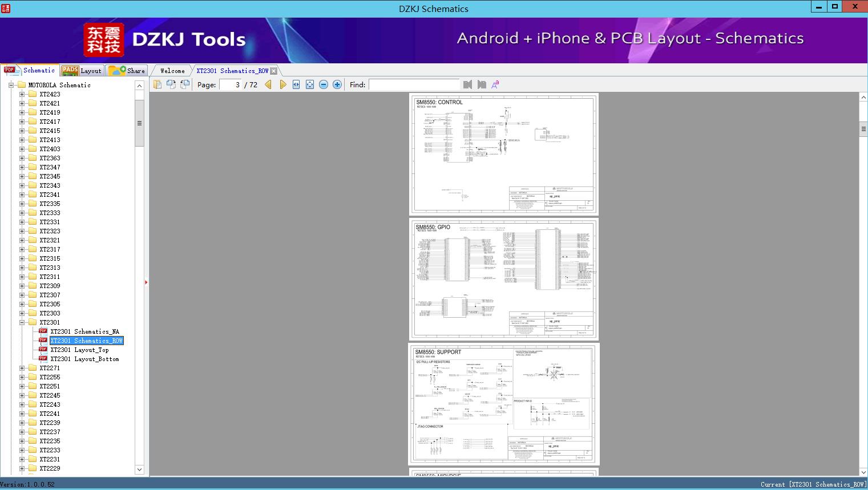Image resolution: width=868 pixels, height=490 pixels.
Task: Zoom out with the minus icon
Action: tap(324, 84)
